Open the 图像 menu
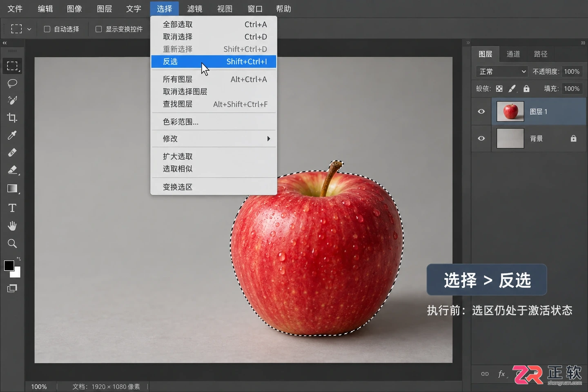 point(74,9)
